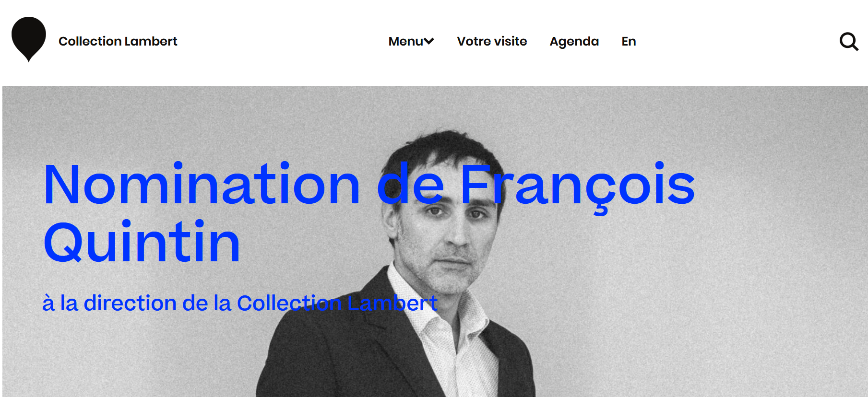Viewport: 868px width, 397px height.
Task: Click Collection Lambert text in blue subtitle
Action: [337, 303]
